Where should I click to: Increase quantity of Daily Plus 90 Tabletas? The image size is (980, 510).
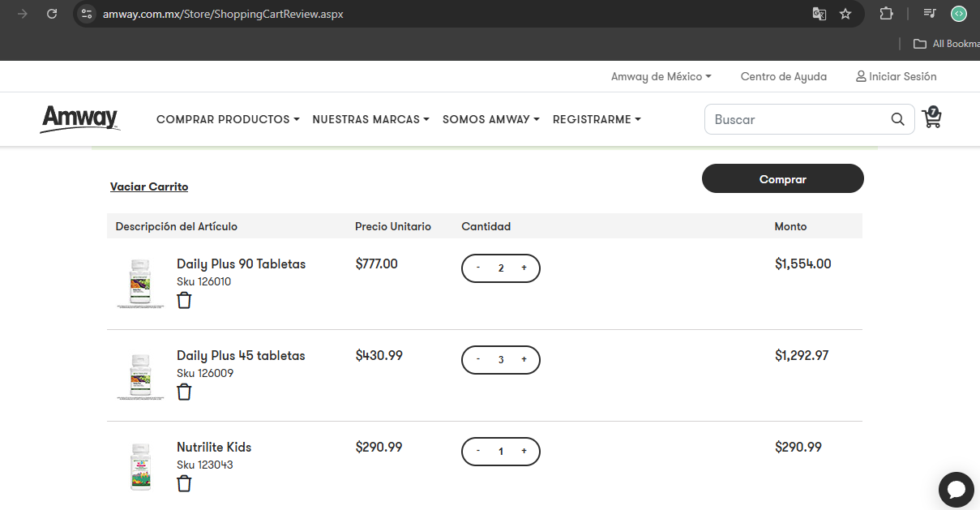[x=524, y=268]
